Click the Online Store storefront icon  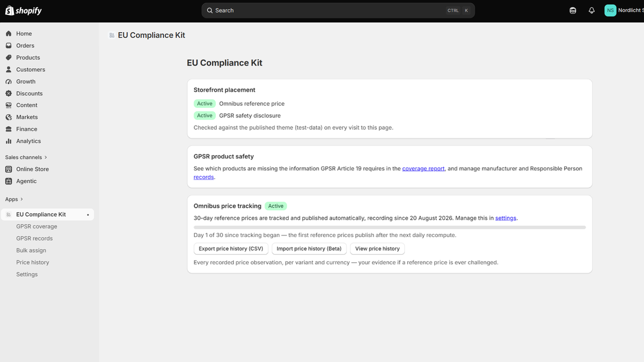point(9,169)
